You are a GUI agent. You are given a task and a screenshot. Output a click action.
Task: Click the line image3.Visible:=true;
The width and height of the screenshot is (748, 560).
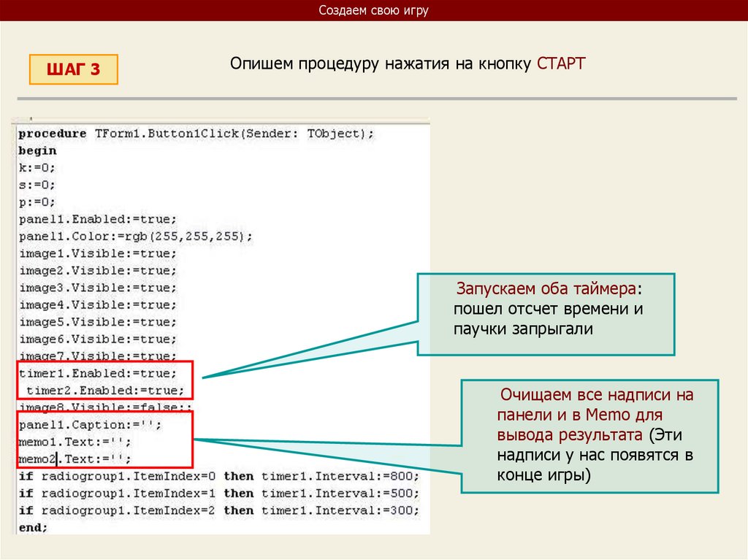coord(98,288)
